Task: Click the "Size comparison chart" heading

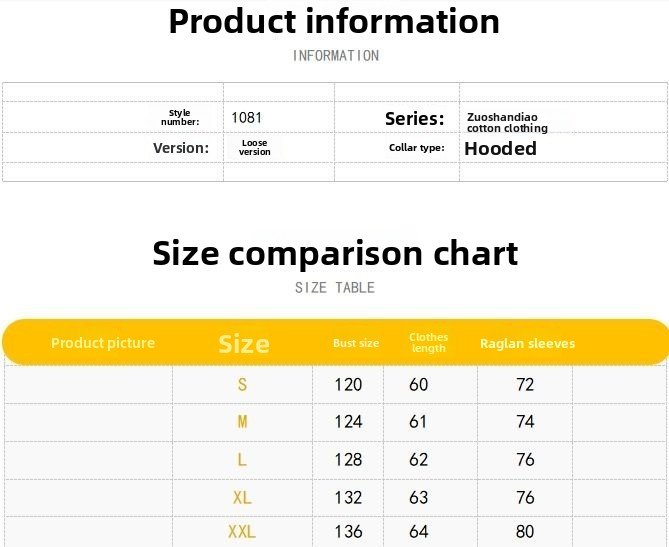Action: click(335, 253)
